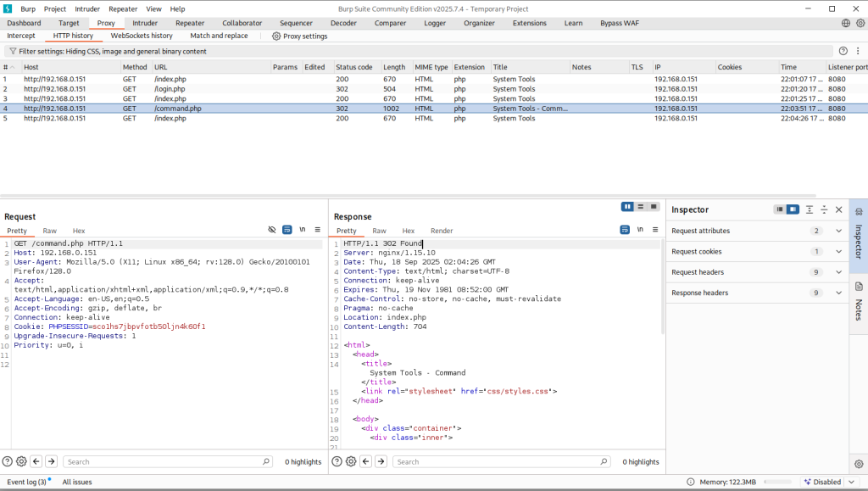The image size is (868, 491).
Task: Go to previous match in Response search
Action: [366, 461]
